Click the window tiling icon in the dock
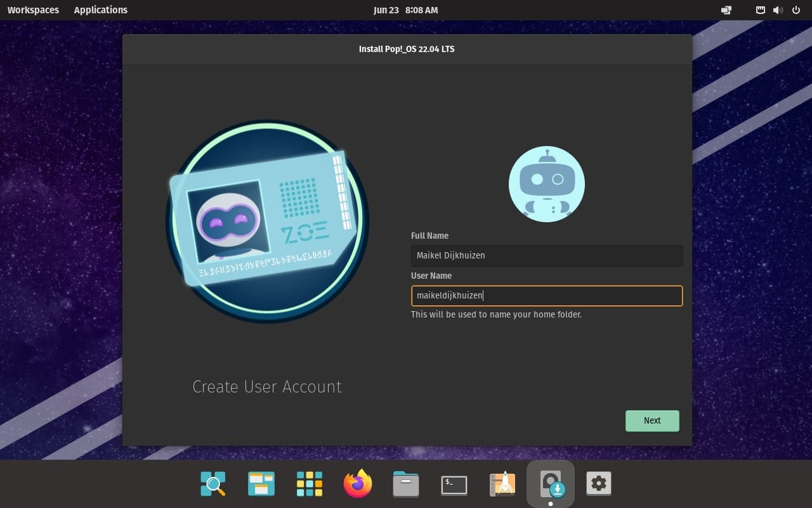The width and height of the screenshot is (812, 508). (x=261, y=483)
